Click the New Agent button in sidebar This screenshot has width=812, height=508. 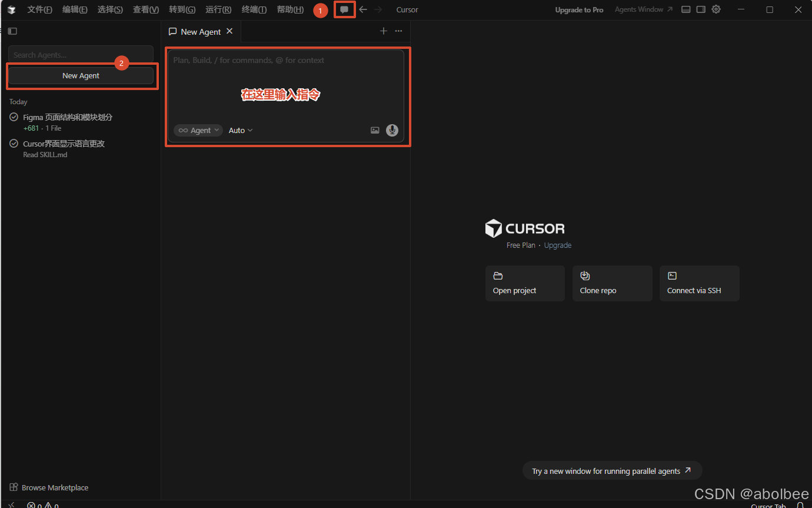pos(81,75)
